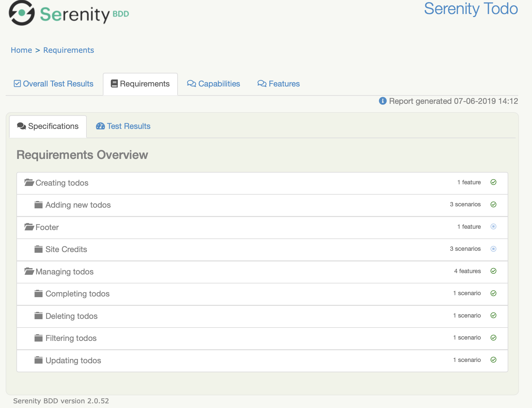Click '1 scenario' in Filtering todos row
The image size is (532, 408).
click(x=467, y=338)
